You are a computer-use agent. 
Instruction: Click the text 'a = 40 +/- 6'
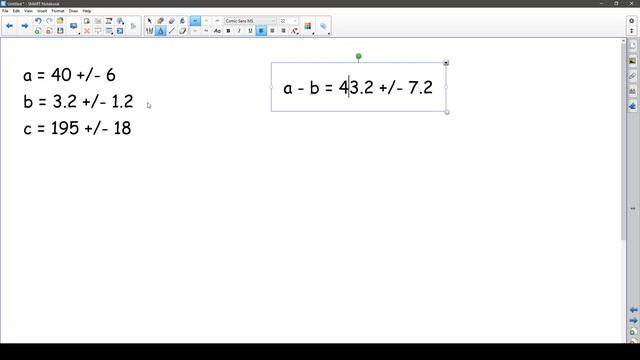(69, 75)
